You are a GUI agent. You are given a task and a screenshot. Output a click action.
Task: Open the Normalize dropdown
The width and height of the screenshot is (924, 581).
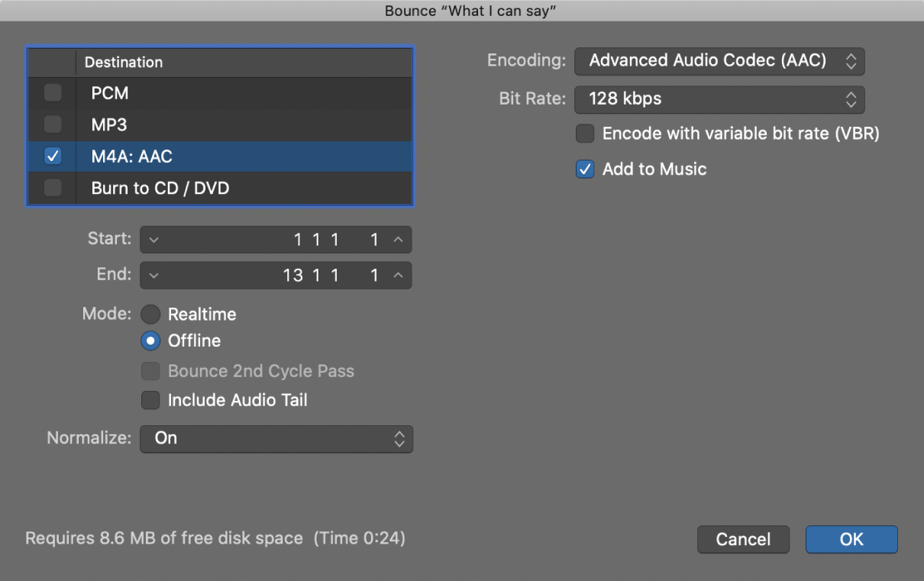[276, 439]
